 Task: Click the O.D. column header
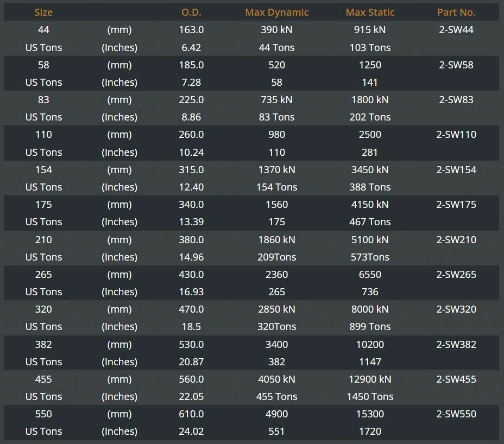(x=191, y=12)
